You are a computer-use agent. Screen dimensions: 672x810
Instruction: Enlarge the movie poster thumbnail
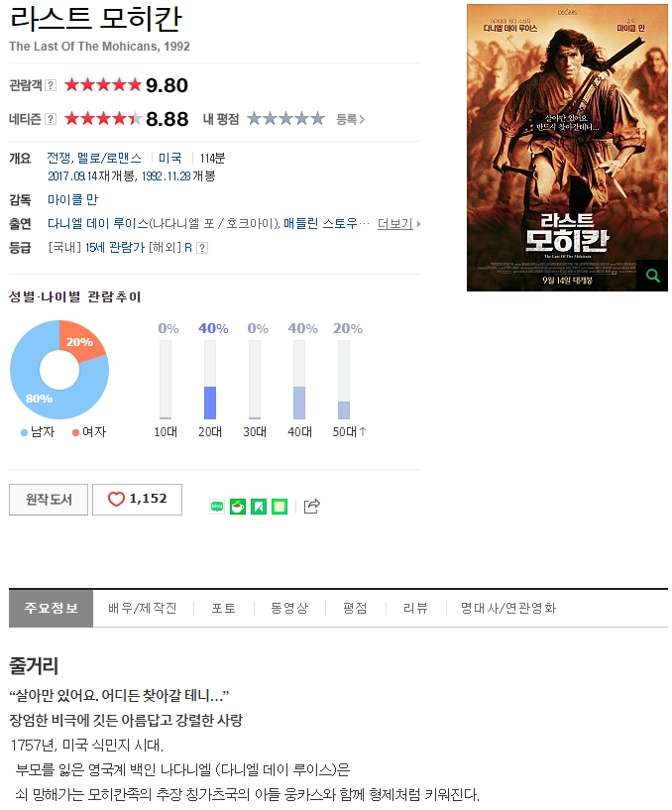(x=567, y=148)
